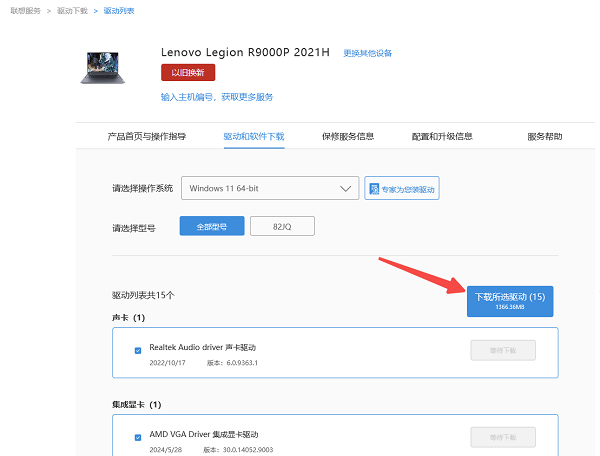This screenshot has width=600, height=456.
Task: Click the 2024/5/28 date text
Action: (x=166, y=449)
